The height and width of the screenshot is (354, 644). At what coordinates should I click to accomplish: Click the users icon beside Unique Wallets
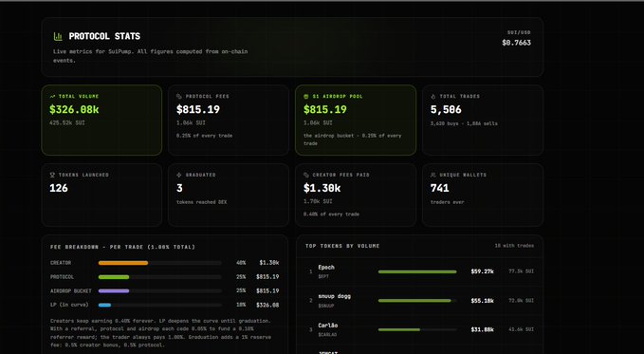click(432, 176)
